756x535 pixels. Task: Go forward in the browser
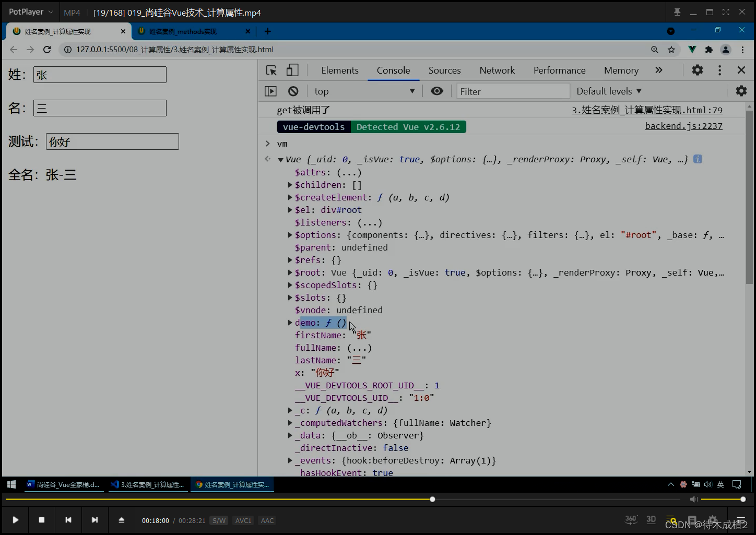30,50
